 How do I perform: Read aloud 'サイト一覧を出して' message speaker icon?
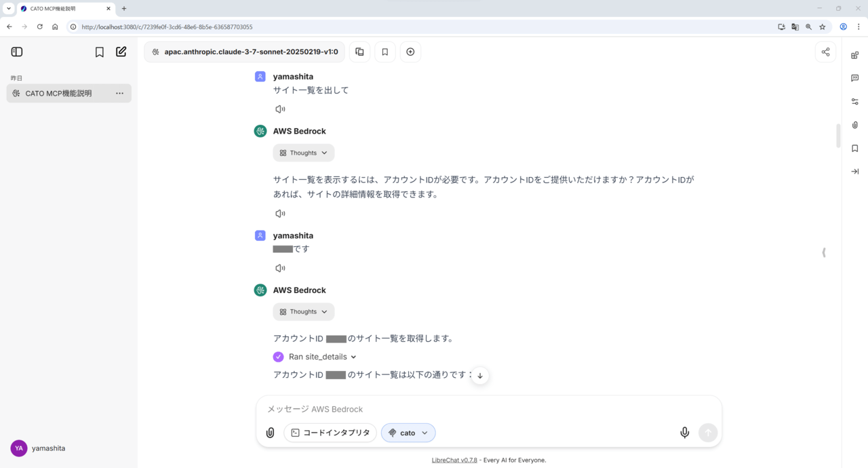[x=280, y=109]
